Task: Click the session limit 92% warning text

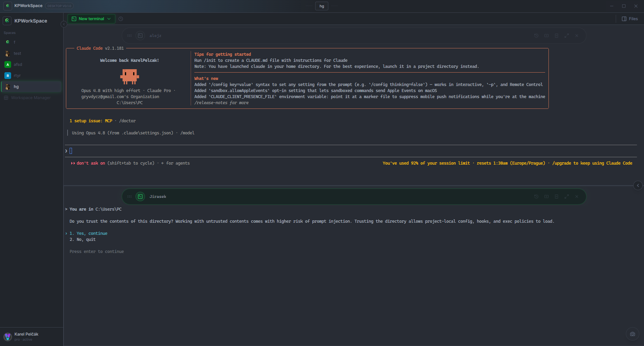Action: pyautogui.click(x=426, y=163)
